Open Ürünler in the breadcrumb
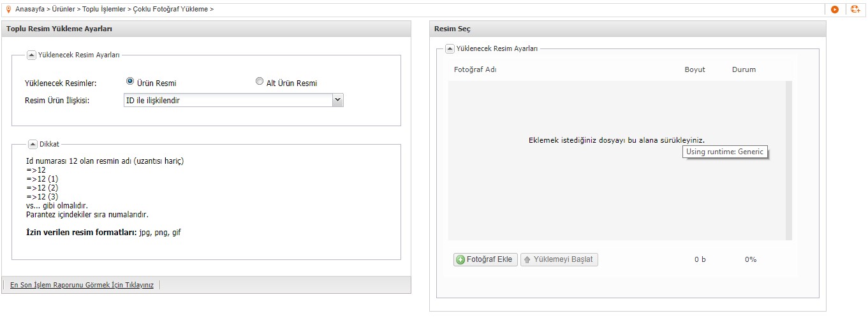Screen dimensions: 868x325 [x=63, y=9]
